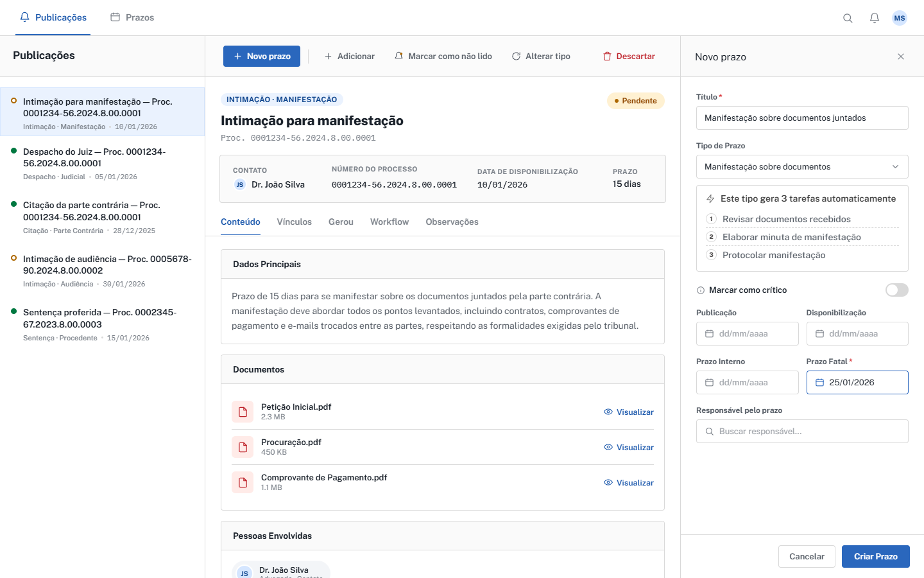Open the Vínculos tab
Screen dimensions: 924x578
[295, 222]
